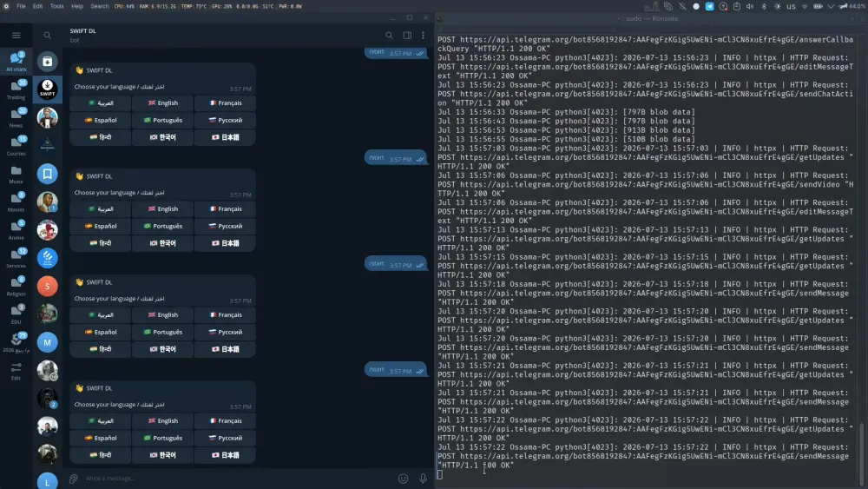Viewport: 868px width, 489px height.
Task: Click the muted notifications bell tray icon
Action: (x=682, y=7)
